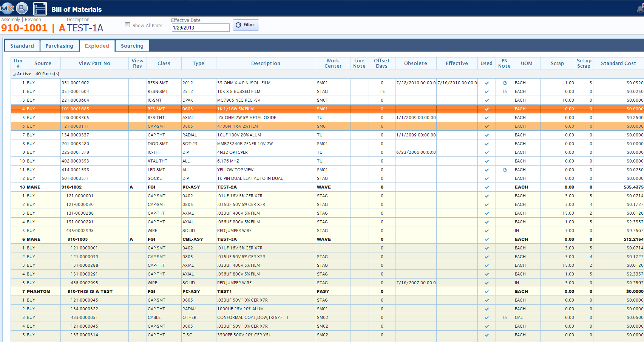Click the MX application logo icon
This screenshot has width=644, height=342.
click(x=7, y=8)
